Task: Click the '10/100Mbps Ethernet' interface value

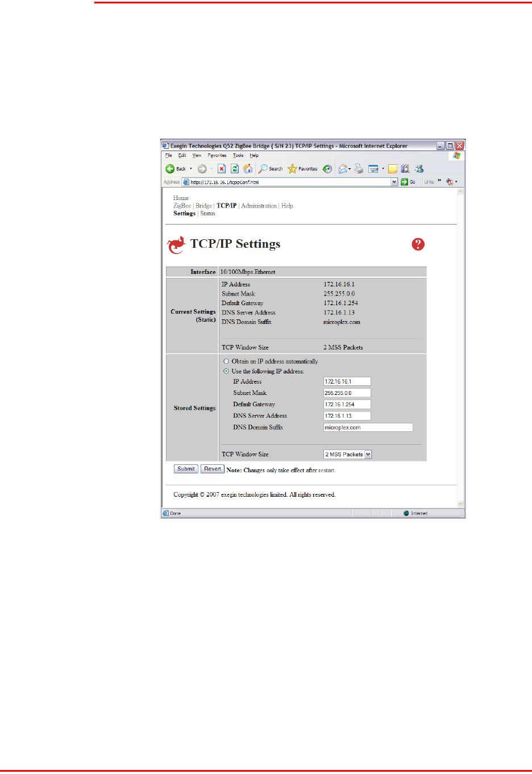Action: (248, 272)
